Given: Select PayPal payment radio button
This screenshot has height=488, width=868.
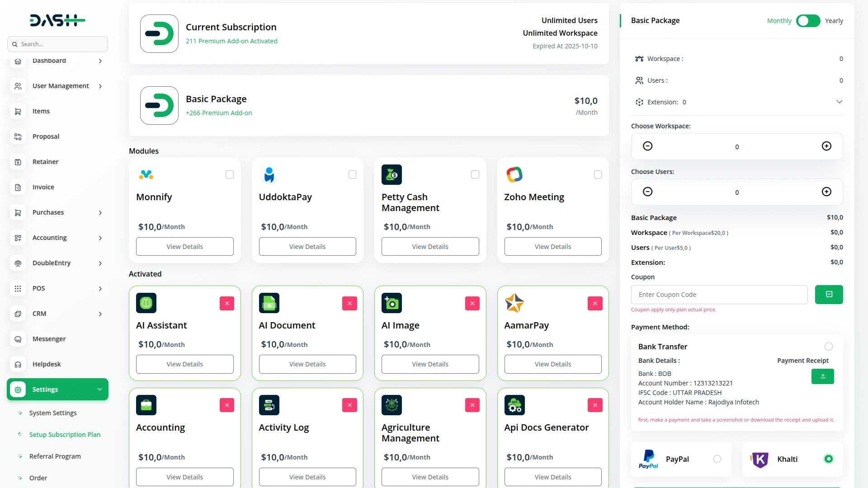Looking at the screenshot, I should tap(717, 459).
